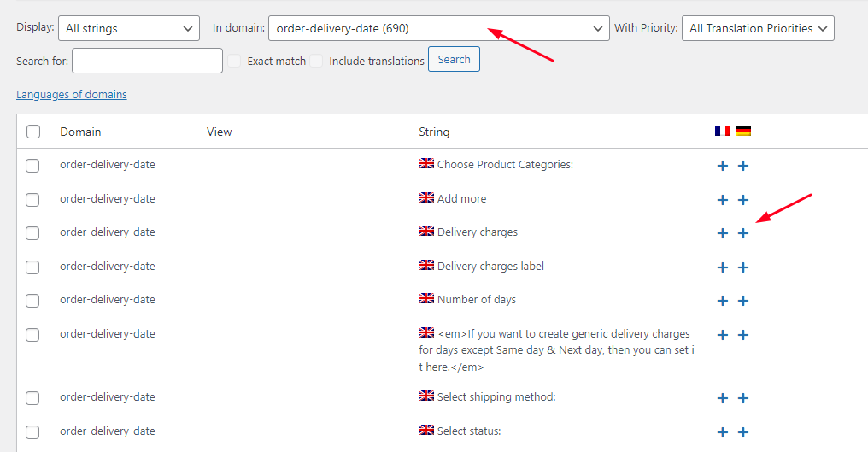Add French translation for generic delivery charges string

(x=722, y=335)
